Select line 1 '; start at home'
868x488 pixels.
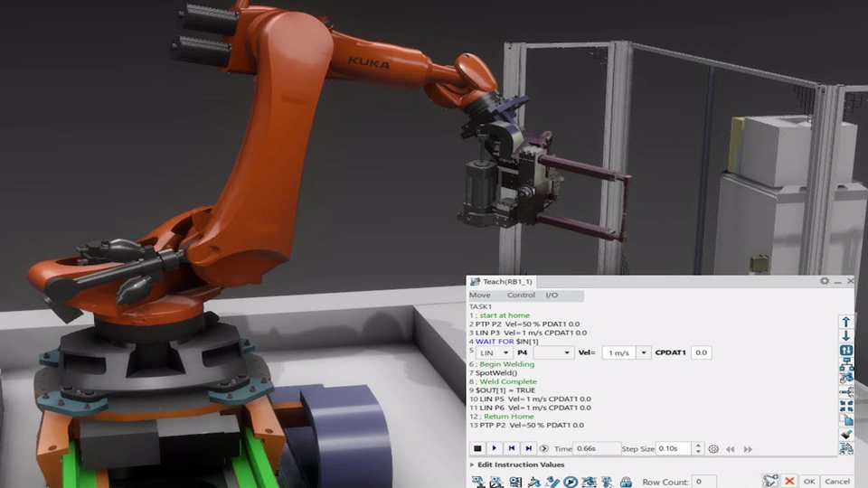pyautogui.click(x=499, y=315)
